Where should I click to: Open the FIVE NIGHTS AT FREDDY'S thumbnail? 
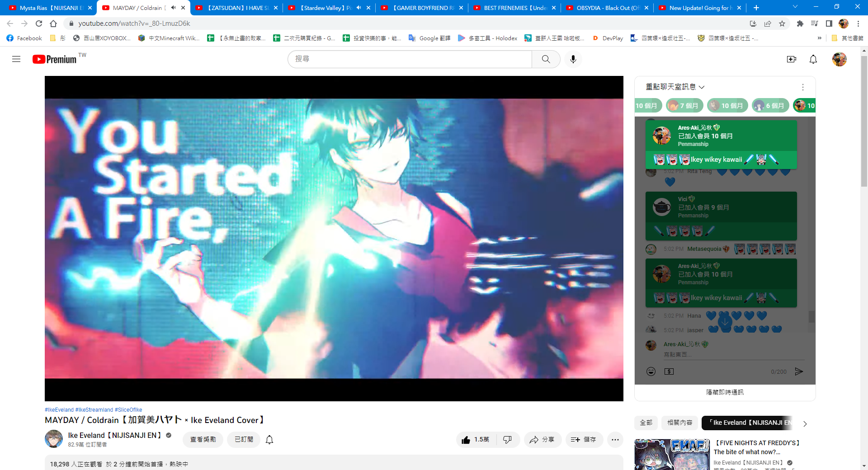click(x=672, y=455)
